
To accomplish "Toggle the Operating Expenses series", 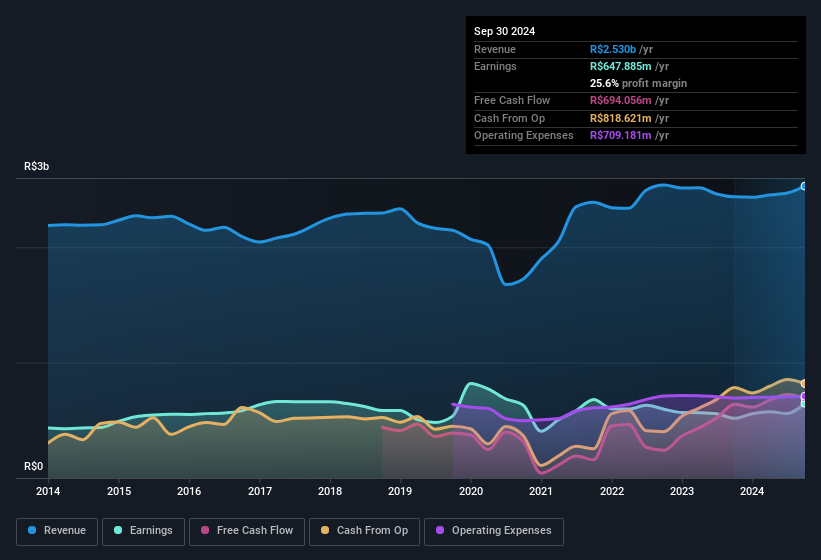I will 494,531.
